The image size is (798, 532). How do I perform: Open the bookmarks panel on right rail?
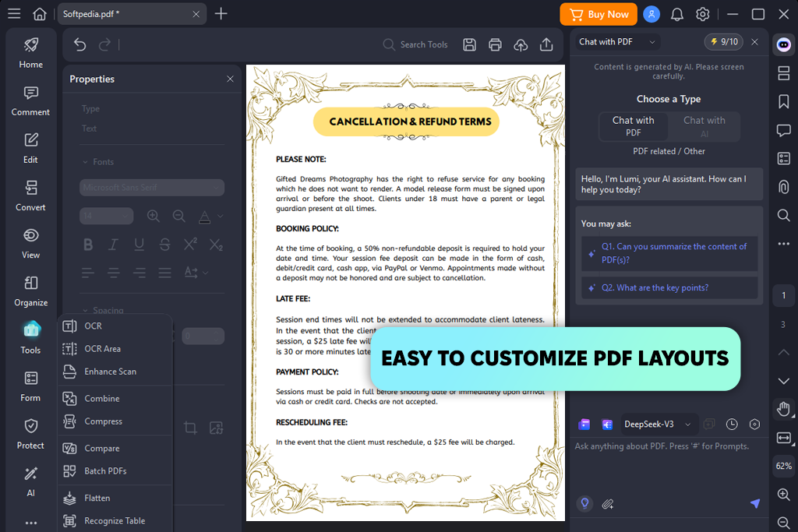click(x=784, y=101)
